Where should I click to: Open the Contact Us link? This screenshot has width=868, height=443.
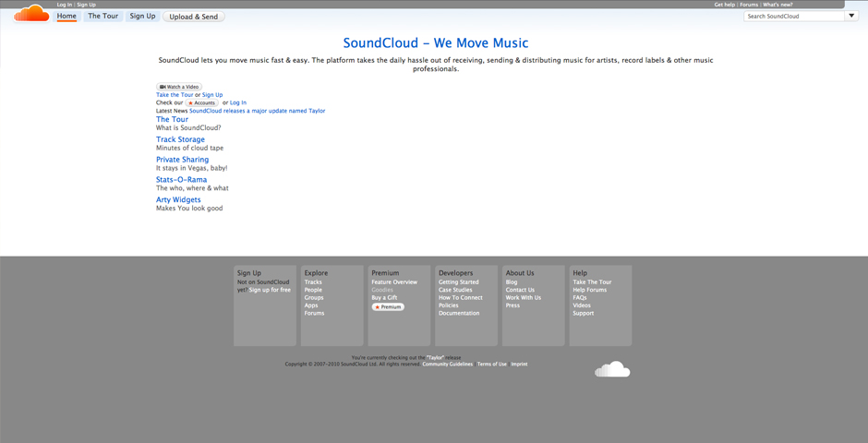click(x=521, y=290)
